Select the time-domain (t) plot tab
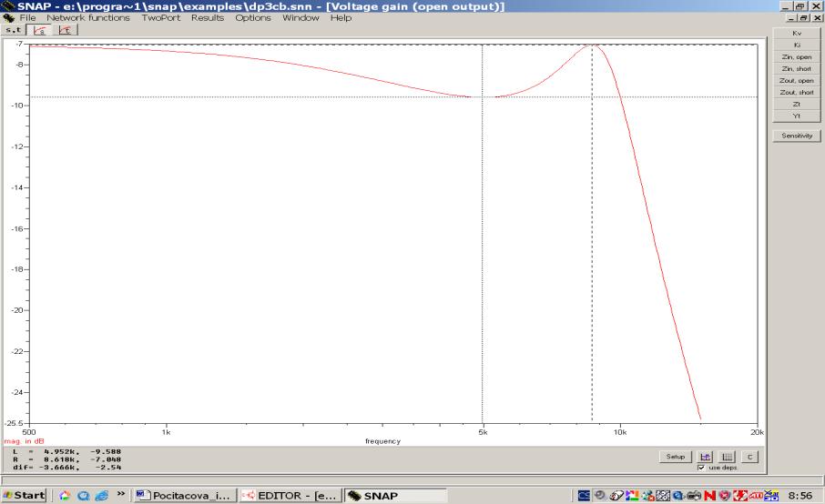Screen dimensions: 825x504 coord(66,30)
